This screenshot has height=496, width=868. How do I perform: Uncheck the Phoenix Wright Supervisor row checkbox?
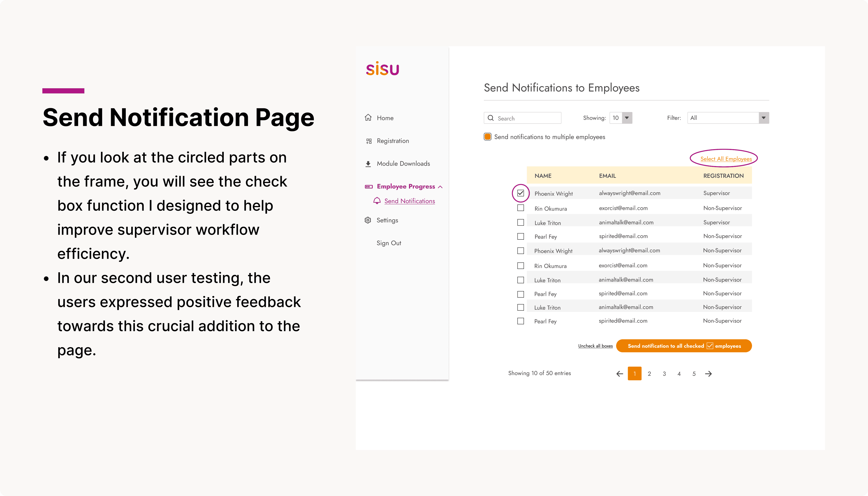[521, 193]
